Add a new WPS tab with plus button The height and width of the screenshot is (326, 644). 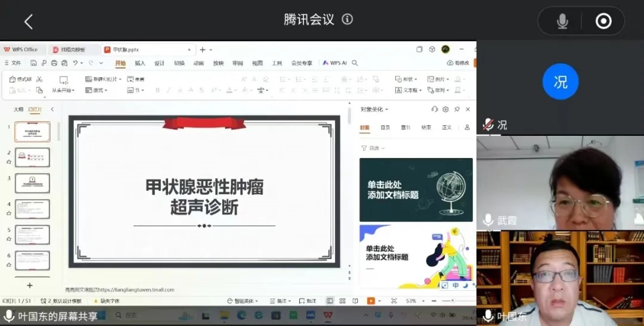click(203, 49)
